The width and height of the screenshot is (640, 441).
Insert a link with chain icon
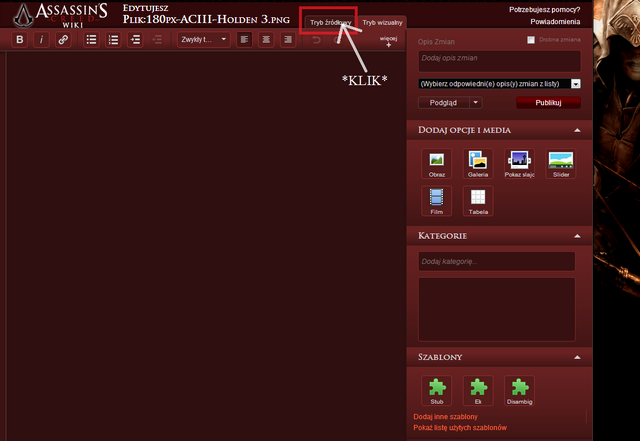click(x=63, y=40)
